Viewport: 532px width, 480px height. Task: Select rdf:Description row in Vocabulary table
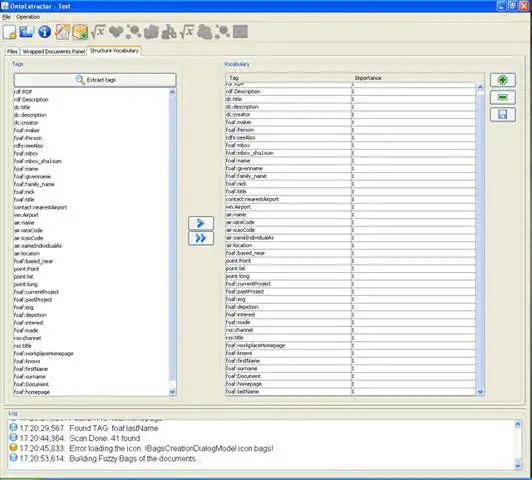pos(351,92)
